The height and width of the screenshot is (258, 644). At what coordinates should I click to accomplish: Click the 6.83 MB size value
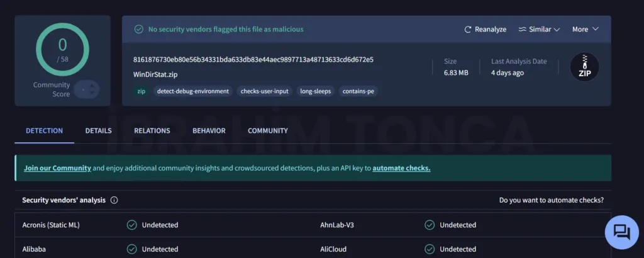pos(456,73)
